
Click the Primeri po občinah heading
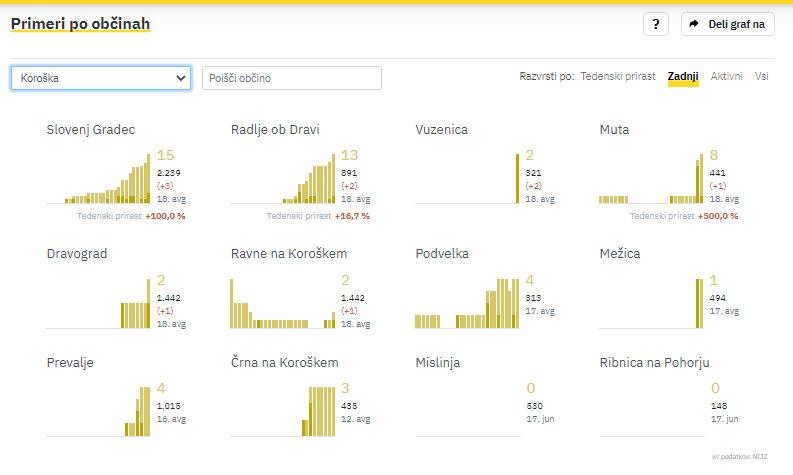80,22
